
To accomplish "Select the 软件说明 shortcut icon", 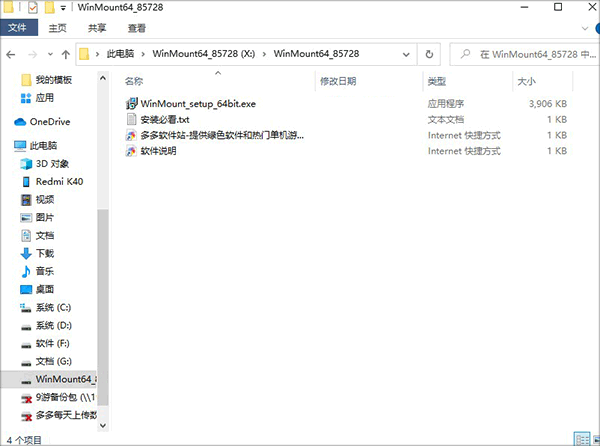I will [x=131, y=151].
